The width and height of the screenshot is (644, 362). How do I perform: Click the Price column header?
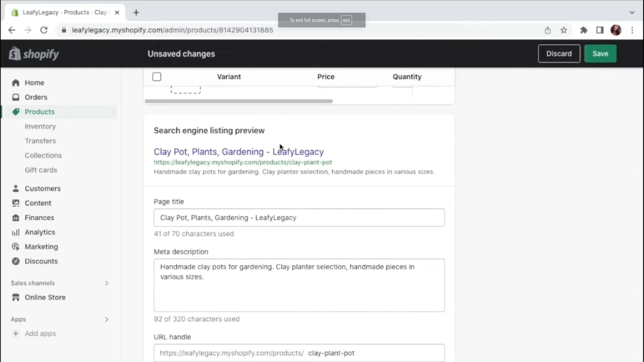pyautogui.click(x=326, y=77)
